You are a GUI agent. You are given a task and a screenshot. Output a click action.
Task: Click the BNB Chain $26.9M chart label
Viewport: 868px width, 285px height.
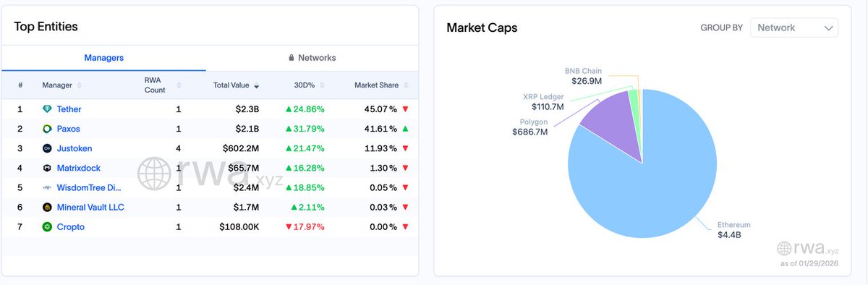(583, 76)
